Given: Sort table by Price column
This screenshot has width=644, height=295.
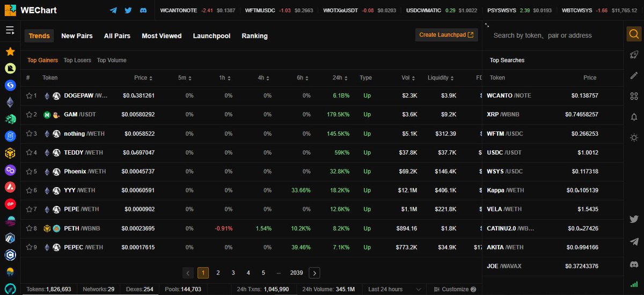Looking at the screenshot, I should 143,78.
